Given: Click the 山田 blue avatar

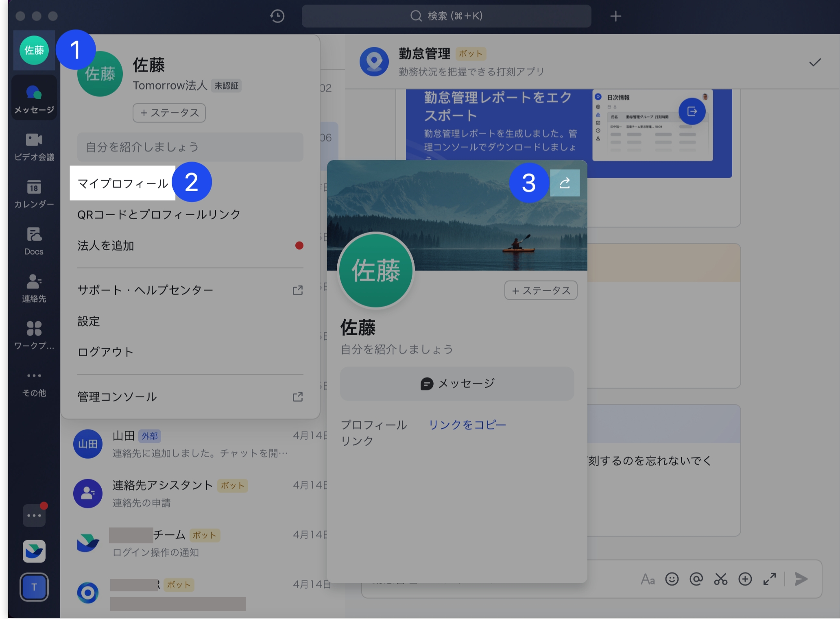Looking at the screenshot, I should (x=88, y=444).
